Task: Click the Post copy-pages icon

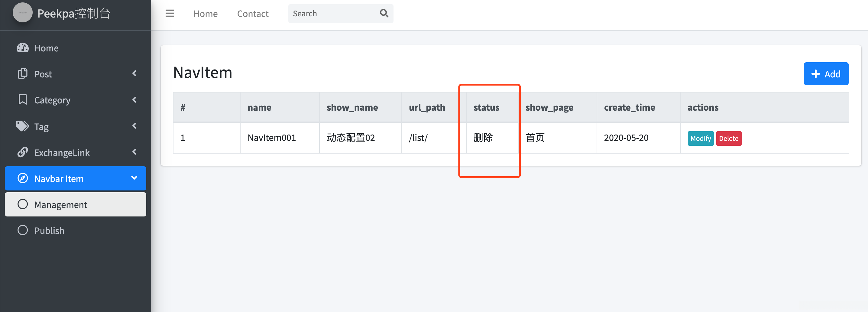Action: click(23, 74)
